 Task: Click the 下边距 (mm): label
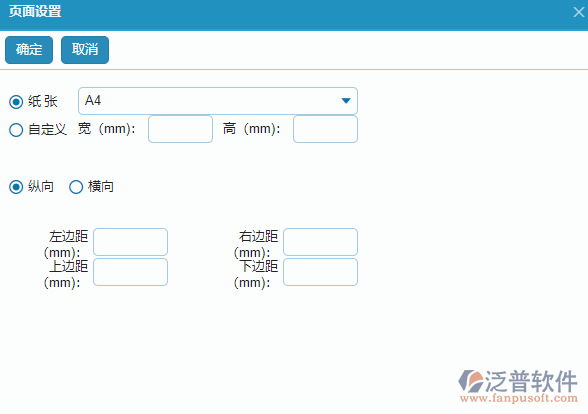click(x=256, y=274)
